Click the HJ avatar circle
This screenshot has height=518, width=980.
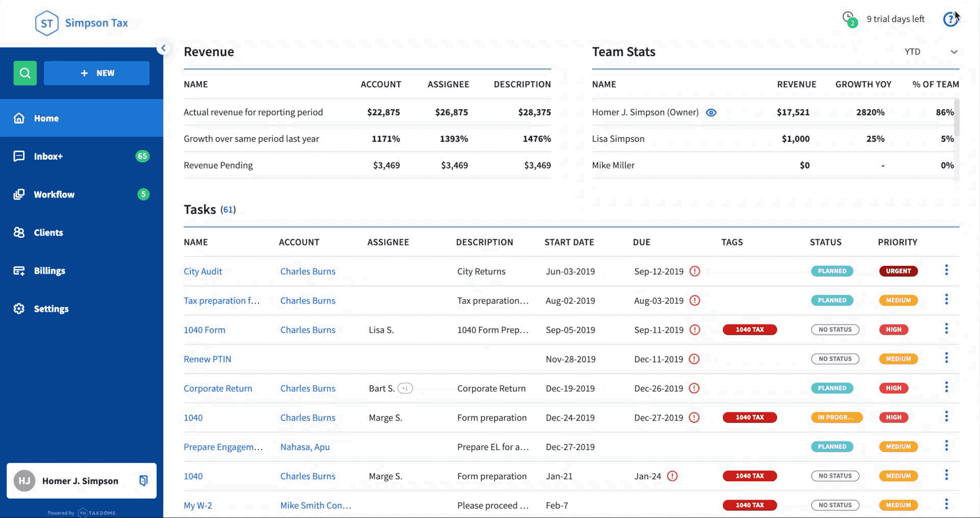[x=24, y=481]
